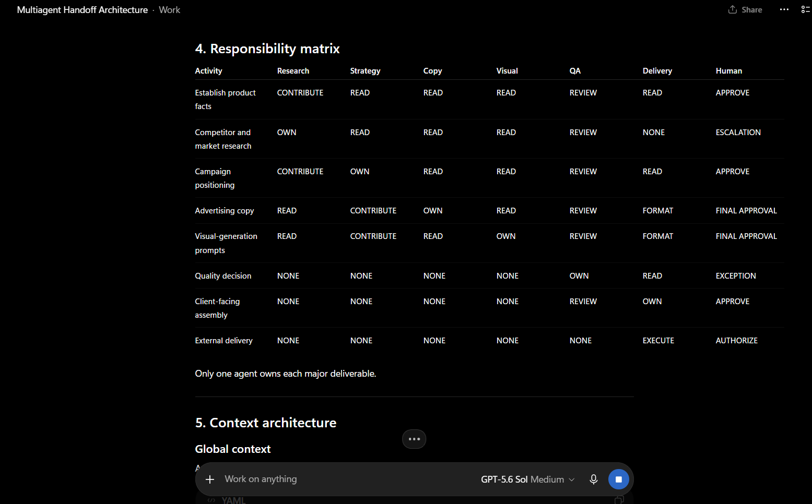This screenshot has width=812, height=504.
Task: Select the 'Research' column header
Action: pyautogui.click(x=293, y=71)
